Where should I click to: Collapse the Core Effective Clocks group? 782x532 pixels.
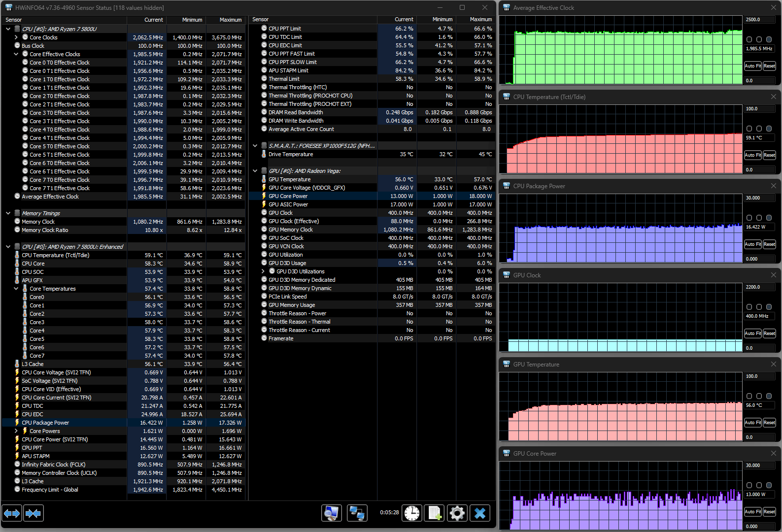click(x=16, y=54)
